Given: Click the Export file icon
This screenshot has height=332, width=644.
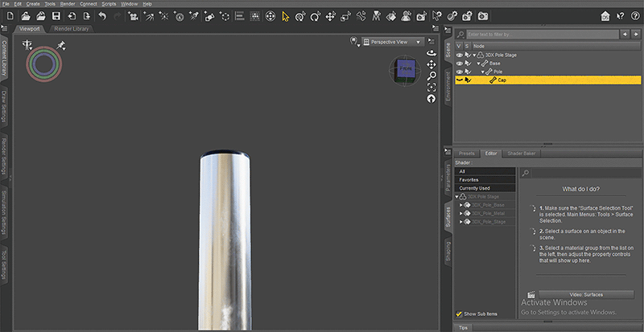Looking at the screenshot, I should (x=86, y=16).
